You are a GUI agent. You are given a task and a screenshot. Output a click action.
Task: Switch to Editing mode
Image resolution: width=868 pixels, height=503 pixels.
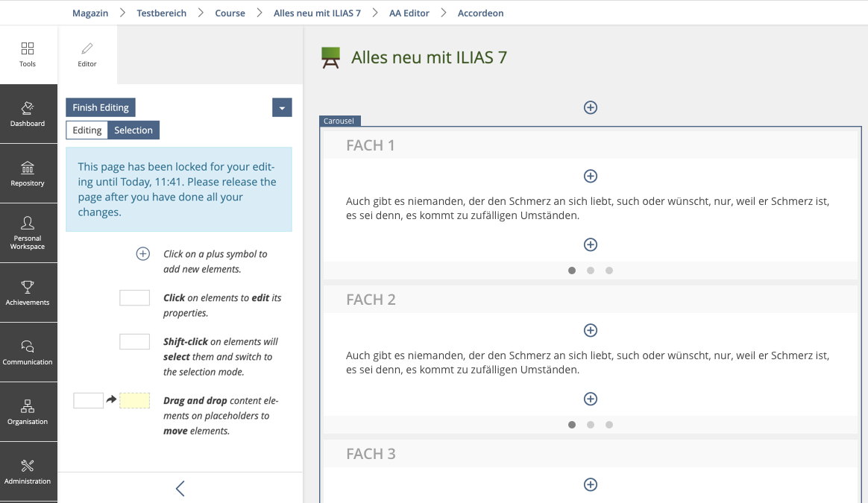(87, 130)
